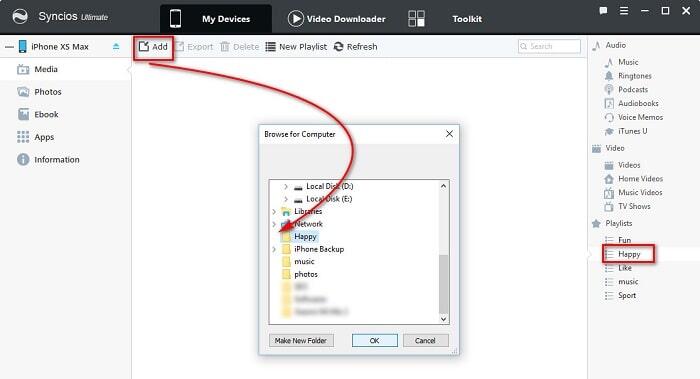Create a New Playlist from toolbar
The image size is (700, 379).
(x=296, y=47)
